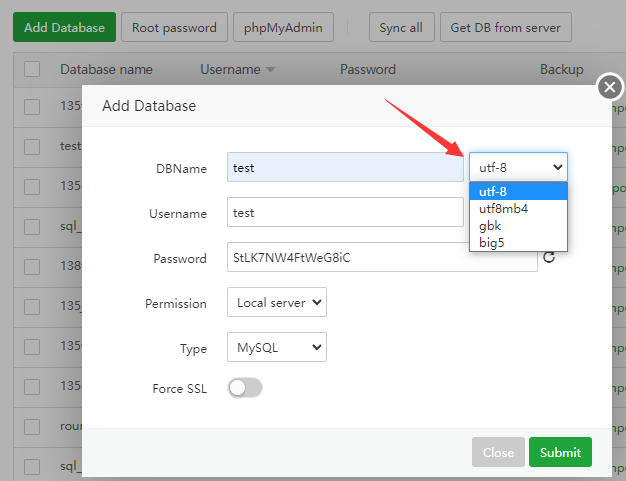Click the Add Database button
Screen dimensions: 626x481
click(x=64, y=27)
